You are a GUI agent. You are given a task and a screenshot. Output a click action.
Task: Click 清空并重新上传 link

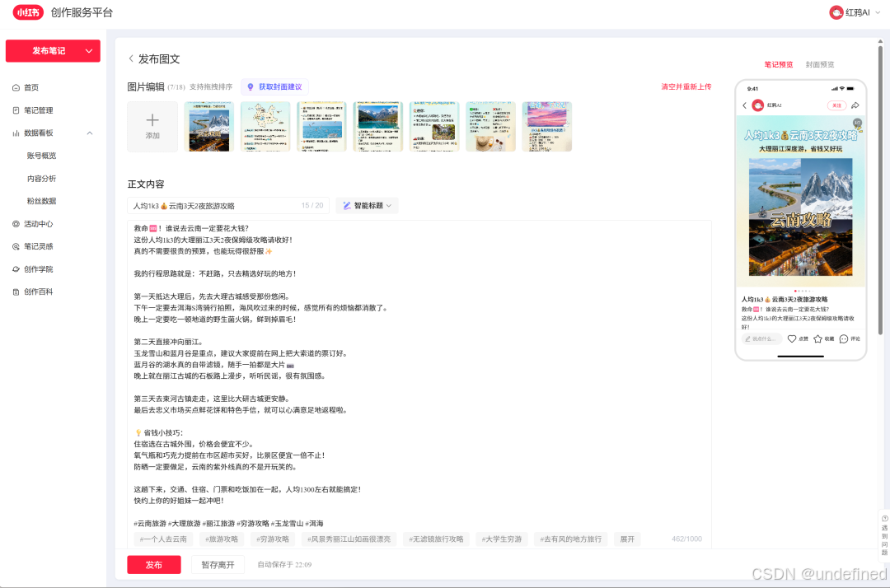click(x=686, y=86)
